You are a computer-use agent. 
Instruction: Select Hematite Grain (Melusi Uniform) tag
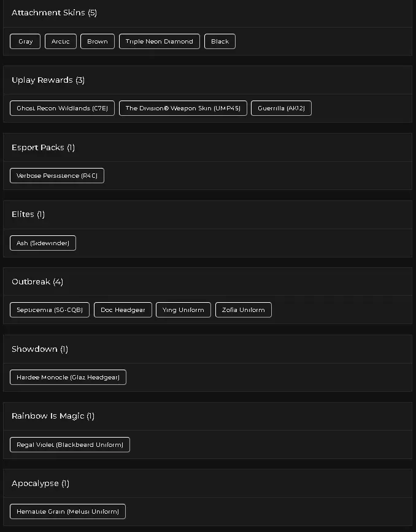[67, 512]
